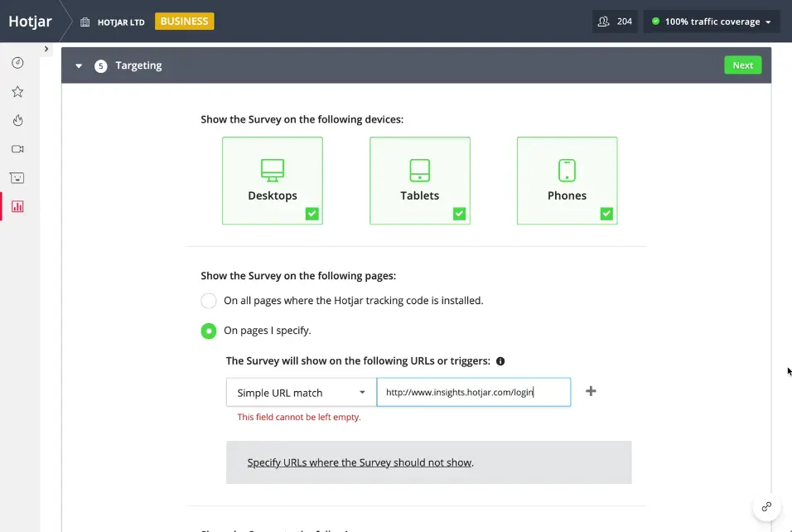Uncheck the Desktops device checkbox
The width and height of the screenshot is (792, 532).
point(312,214)
